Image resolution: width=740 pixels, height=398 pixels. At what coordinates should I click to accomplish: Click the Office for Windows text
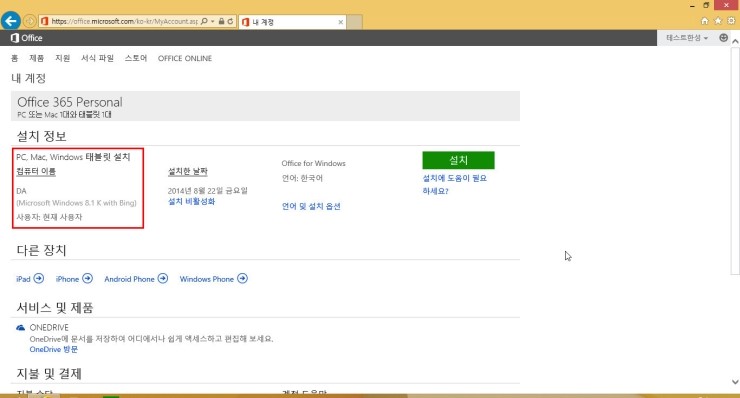[313, 163]
